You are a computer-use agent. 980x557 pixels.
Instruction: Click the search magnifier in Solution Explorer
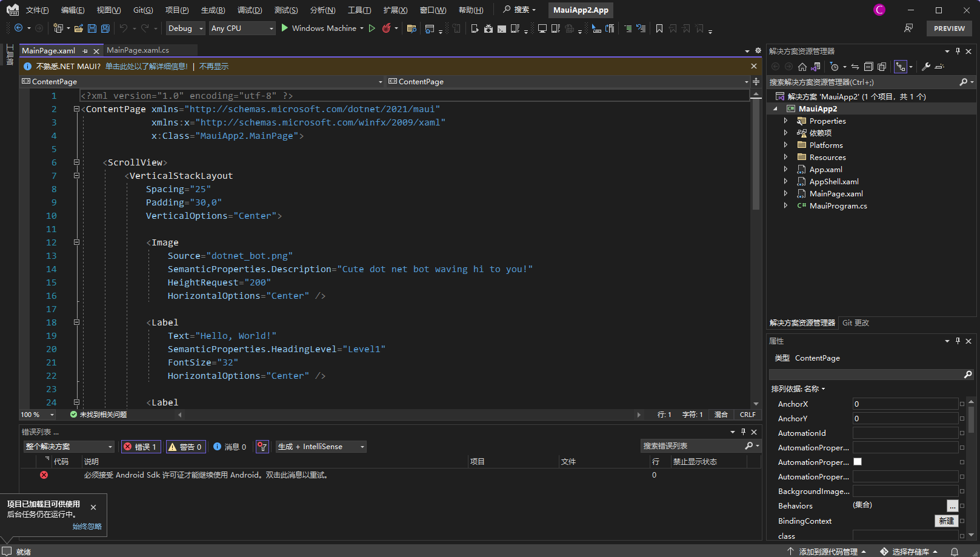tap(964, 82)
